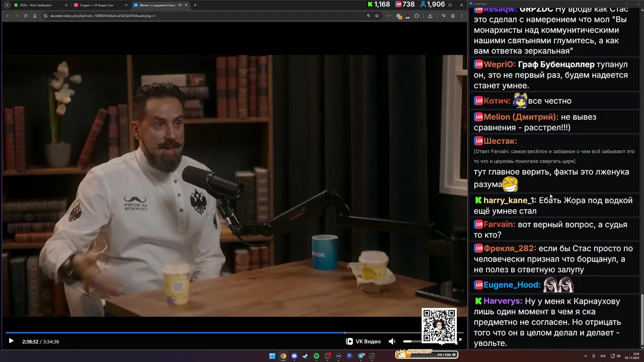Click the VK Live viewer count 738
The image size is (644, 362).
[405, 5]
